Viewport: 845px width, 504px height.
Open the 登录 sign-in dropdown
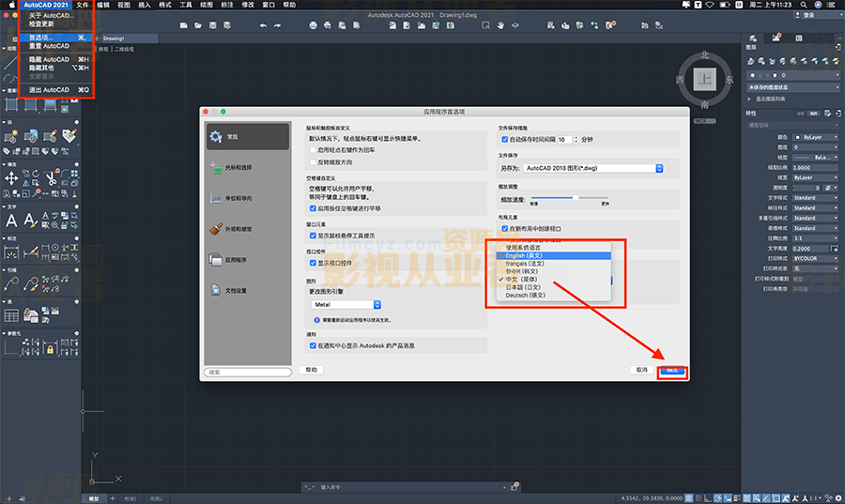point(817,15)
